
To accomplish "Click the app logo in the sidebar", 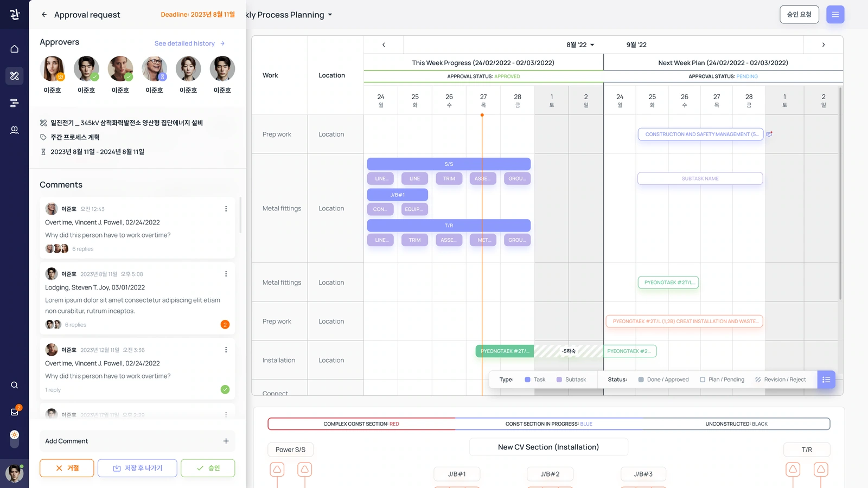I will click(x=15, y=15).
